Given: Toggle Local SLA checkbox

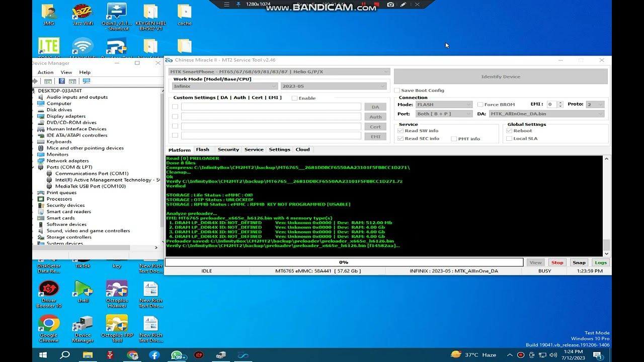Looking at the screenshot, I should click(509, 139).
